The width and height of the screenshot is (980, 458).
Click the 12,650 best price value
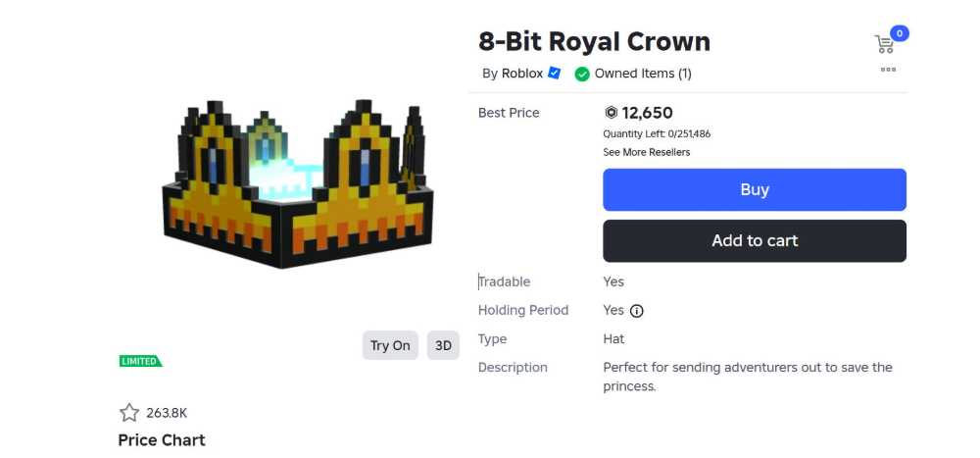click(x=647, y=113)
